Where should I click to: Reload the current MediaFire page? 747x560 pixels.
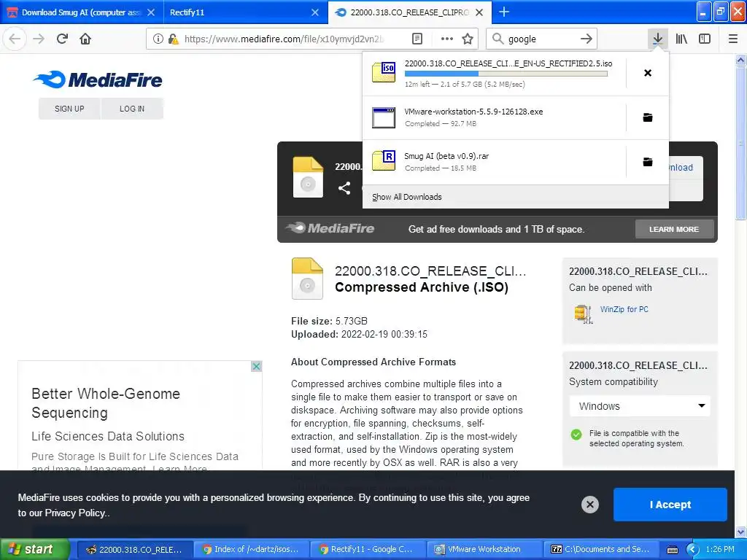click(62, 39)
